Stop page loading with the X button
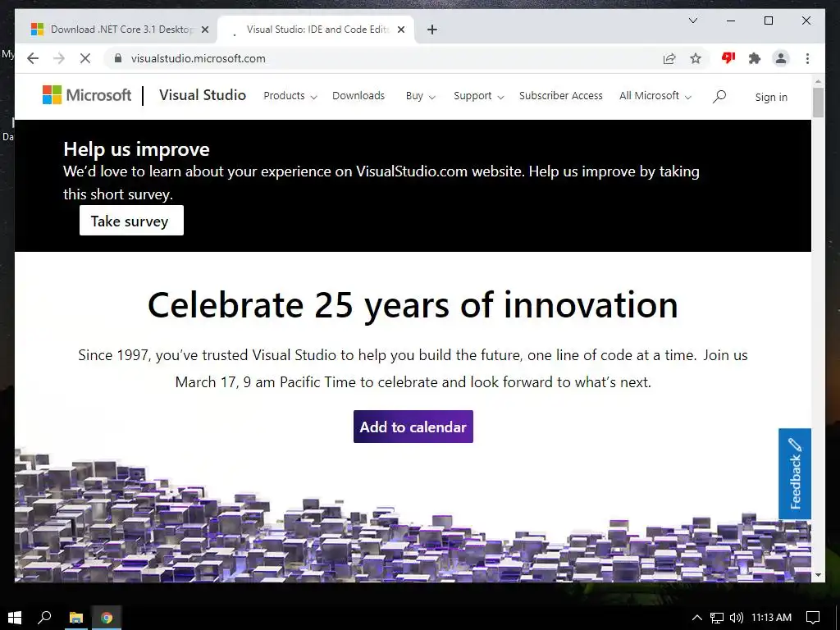Screen dimensions: 840x630 click(x=85, y=58)
